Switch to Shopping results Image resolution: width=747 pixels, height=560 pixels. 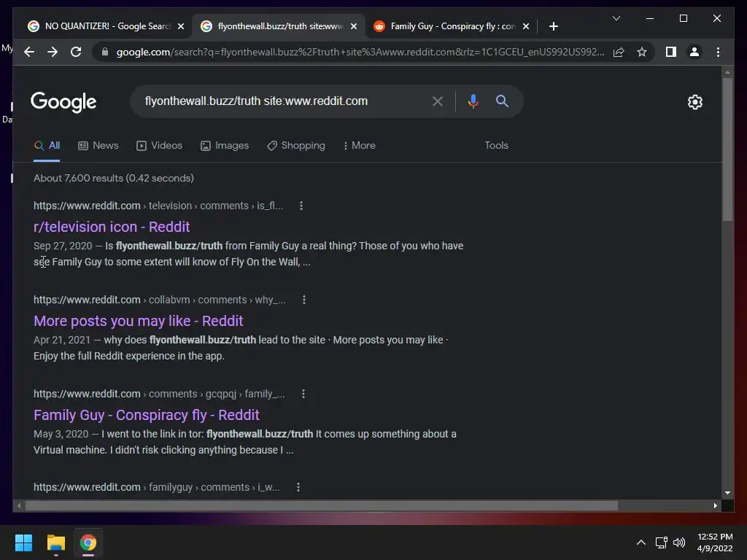point(296,145)
